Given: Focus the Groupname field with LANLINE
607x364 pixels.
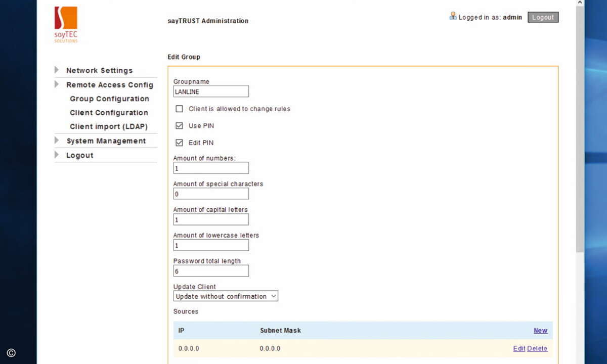Looking at the screenshot, I should tap(211, 91).
